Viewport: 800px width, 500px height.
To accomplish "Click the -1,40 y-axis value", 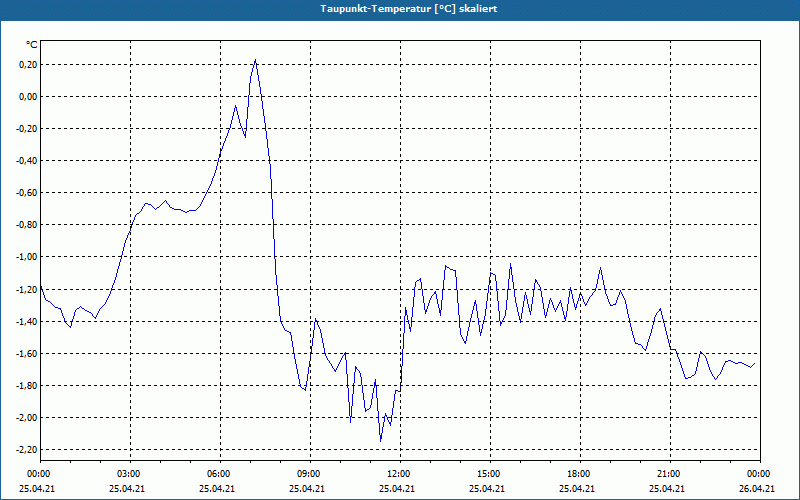I will [27, 321].
